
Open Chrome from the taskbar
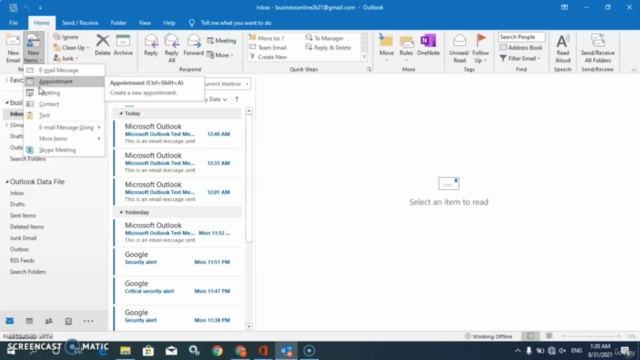coord(217,351)
